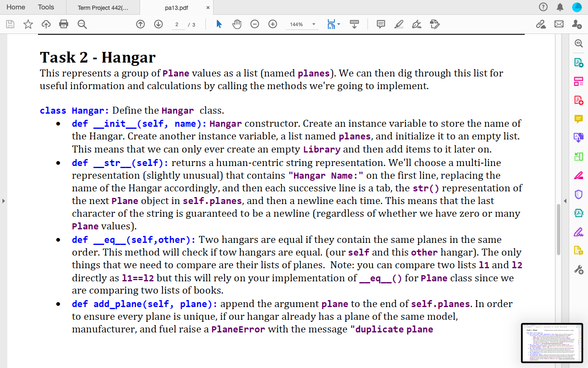This screenshot has height=368, width=588.
Task: Click the page navigation thumbnail preview
Action: pos(552,343)
